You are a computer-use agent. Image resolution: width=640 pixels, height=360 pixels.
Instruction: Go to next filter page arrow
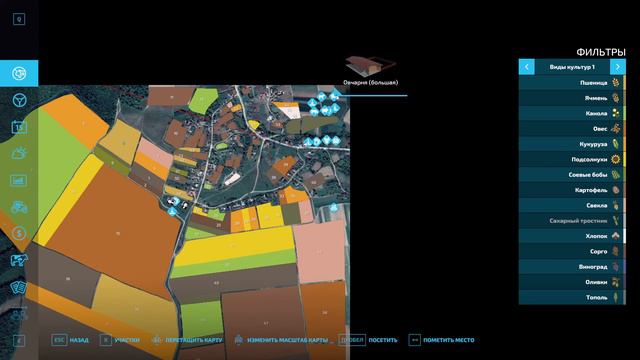click(x=618, y=67)
